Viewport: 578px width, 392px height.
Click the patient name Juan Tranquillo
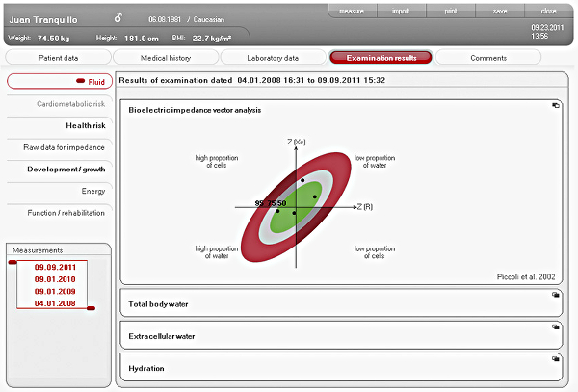[43, 20]
